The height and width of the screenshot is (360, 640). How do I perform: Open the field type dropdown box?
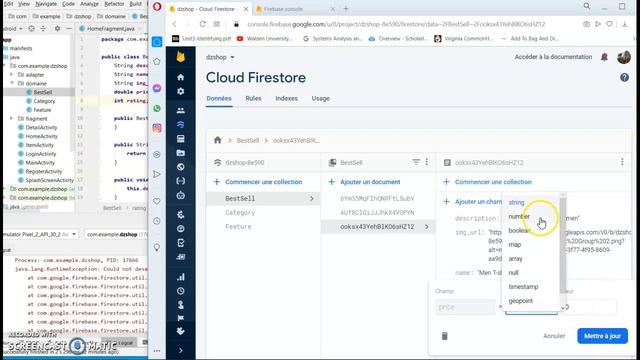click(531, 307)
